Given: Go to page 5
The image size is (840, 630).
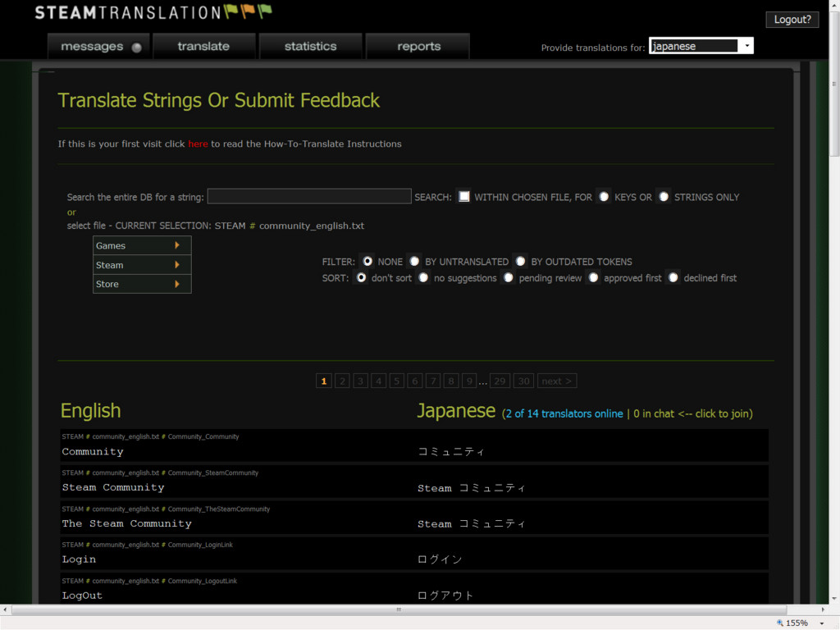Looking at the screenshot, I should [397, 381].
